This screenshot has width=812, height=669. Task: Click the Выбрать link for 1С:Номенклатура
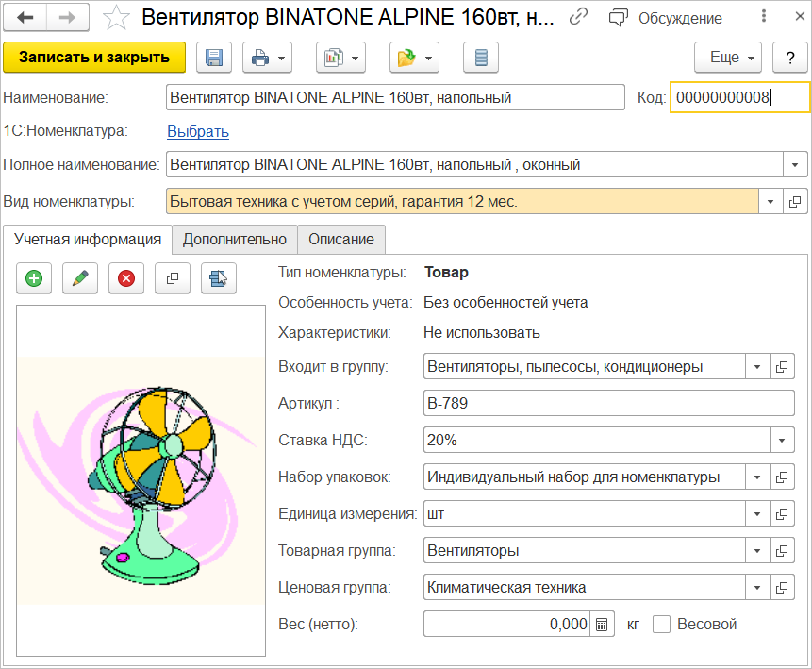coord(198,132)
